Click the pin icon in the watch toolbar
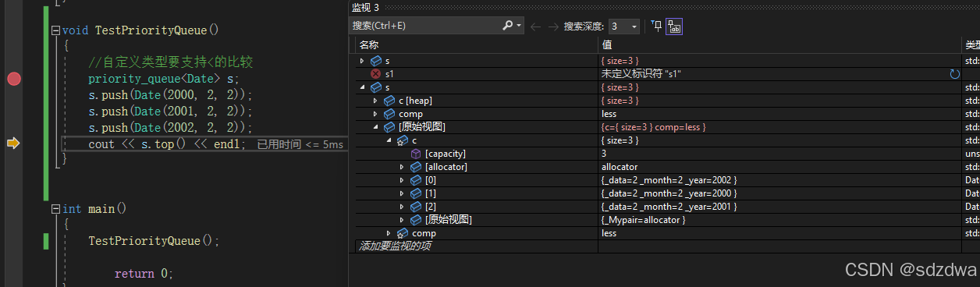The image size is (980, 287). (x=657, y=27)
